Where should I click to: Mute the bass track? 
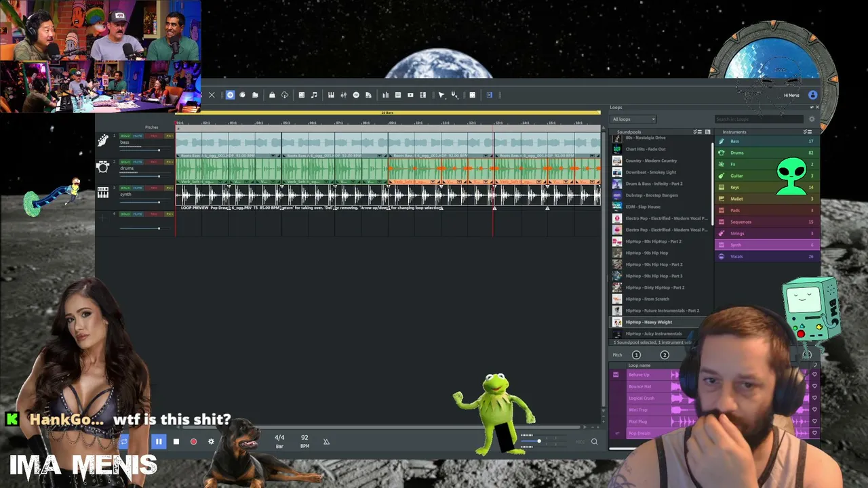point(138,136)
